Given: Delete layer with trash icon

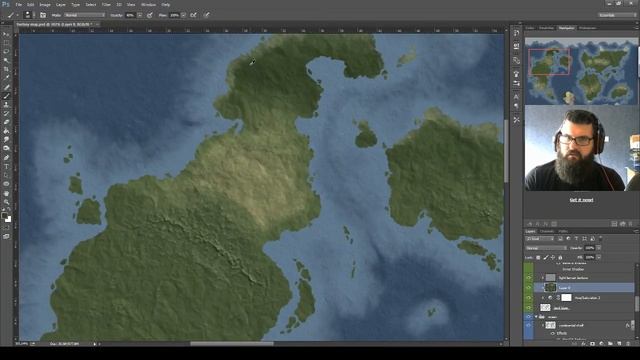Looking at the screenshot, I should tap(628, 343).
